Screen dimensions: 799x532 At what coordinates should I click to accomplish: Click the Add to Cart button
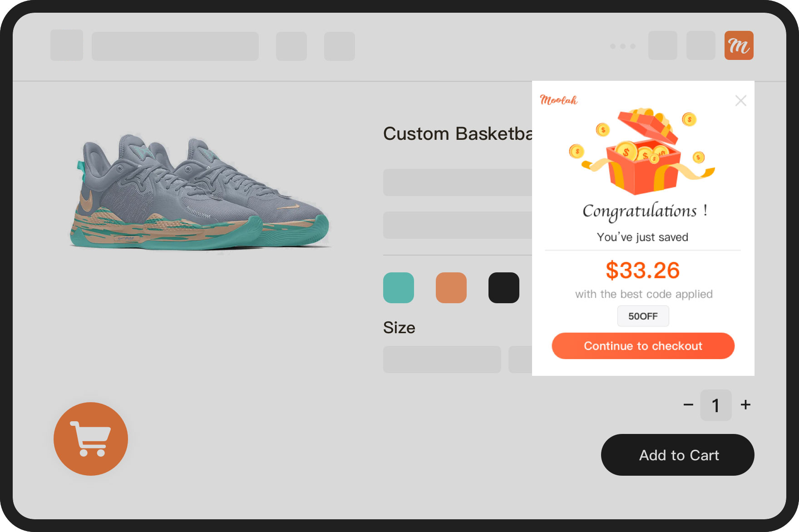click(x=678, y=455)
